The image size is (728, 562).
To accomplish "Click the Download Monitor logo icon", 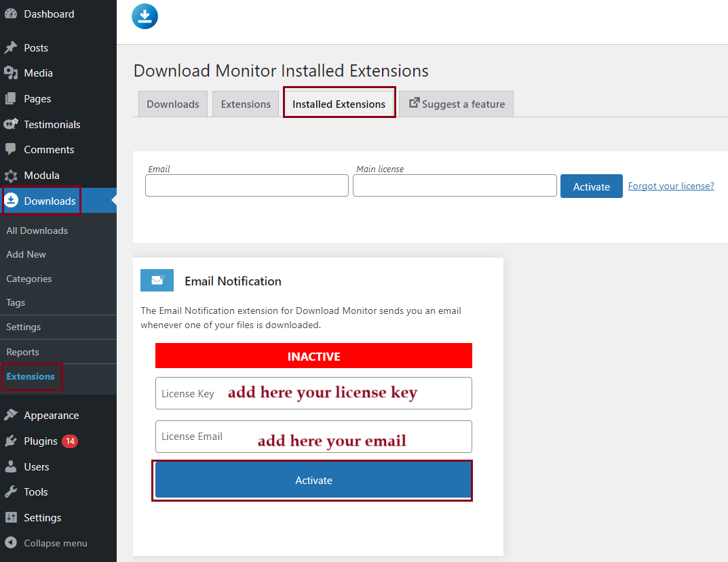I will (145, 16).
